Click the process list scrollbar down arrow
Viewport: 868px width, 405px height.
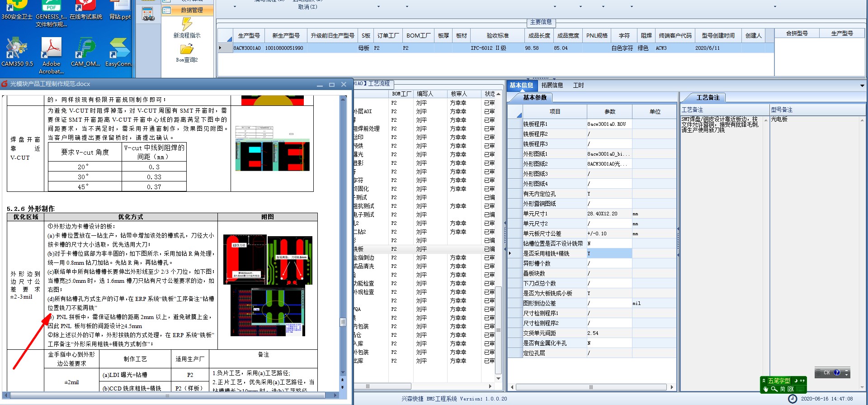click(498, 378)
